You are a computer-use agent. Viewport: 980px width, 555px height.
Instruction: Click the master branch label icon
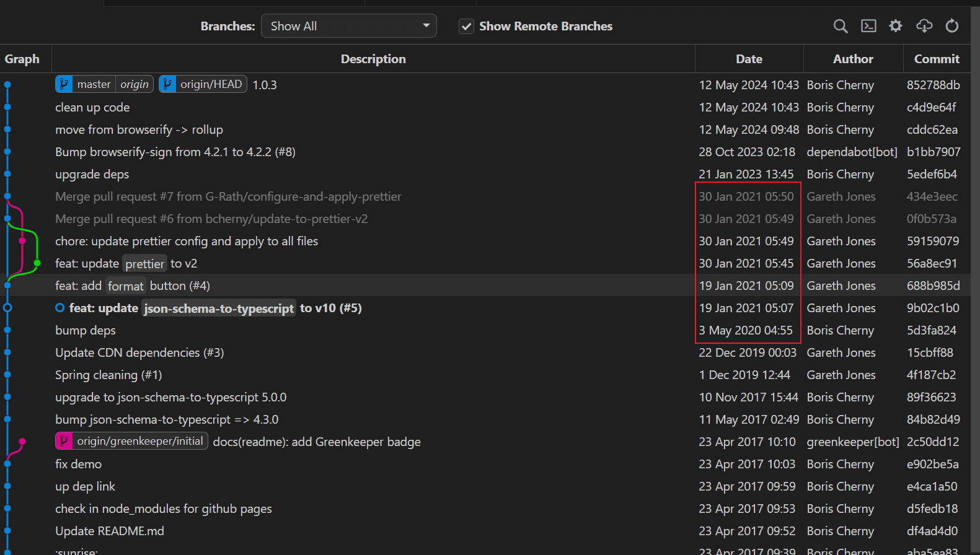64,84
